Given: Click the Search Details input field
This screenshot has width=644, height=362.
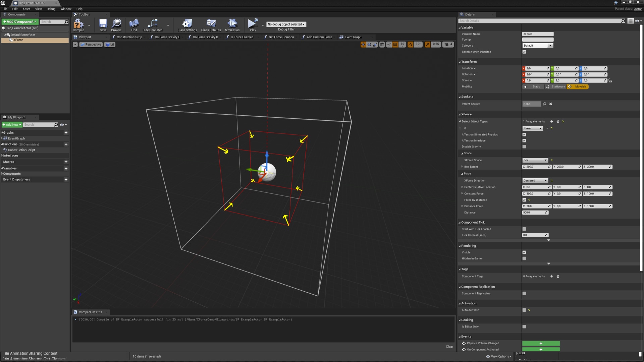Looking at the screenshot, I should (539, 21).
